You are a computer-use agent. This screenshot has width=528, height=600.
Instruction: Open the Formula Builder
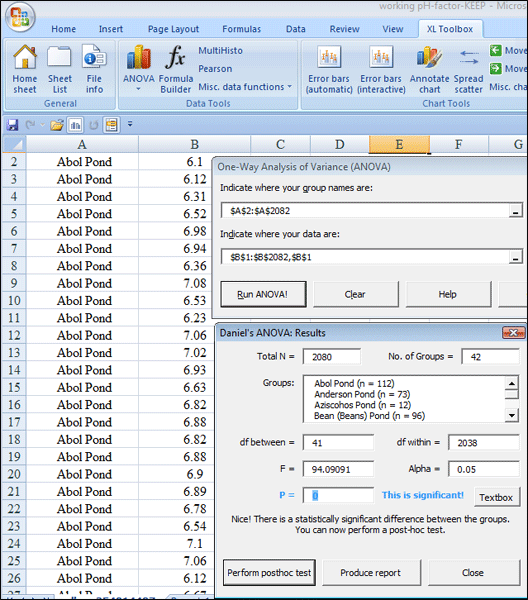coord(176,69)
